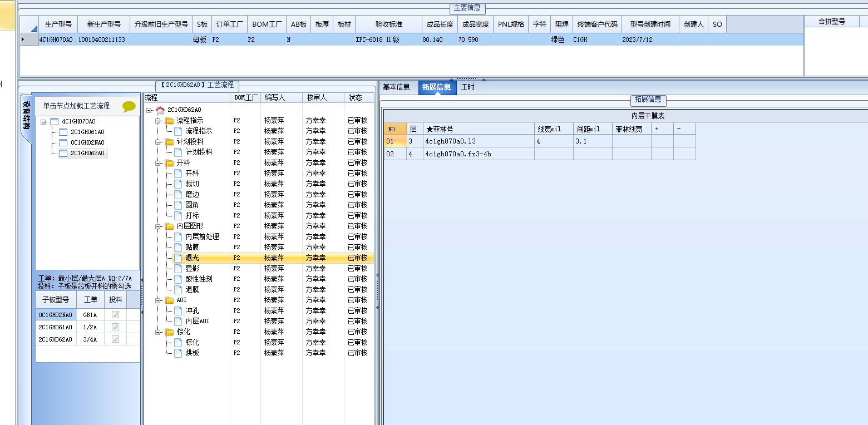Click the vertical 设置结构 side tab

pyautogui.click(x=26, y=116)
